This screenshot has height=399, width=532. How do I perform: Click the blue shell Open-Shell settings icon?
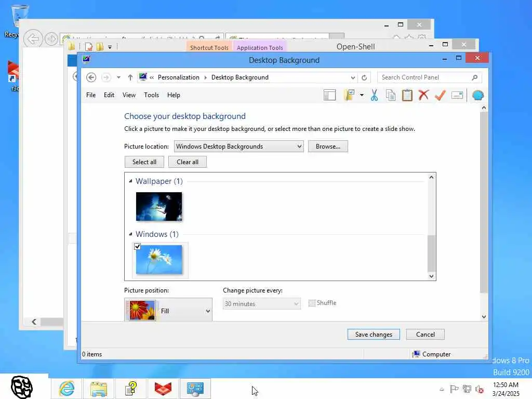click(x=478, y=96)
